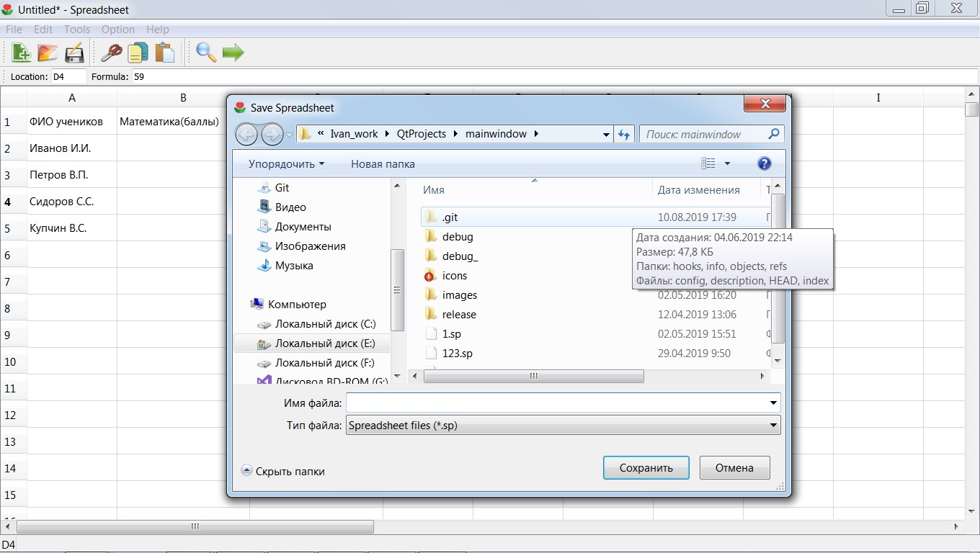Click the file list horizontal scrollbar thumb

point(534,376)
